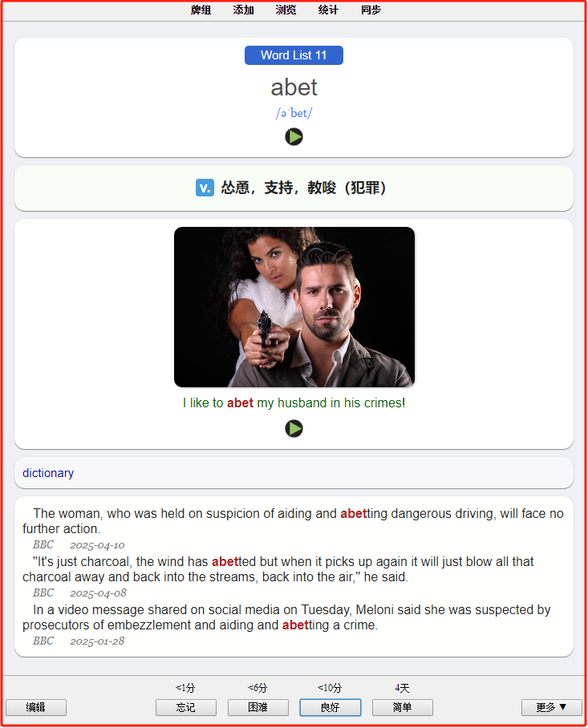
Task: Click the phonetic transcription /əˈbet/
Action: click(294, 113)
